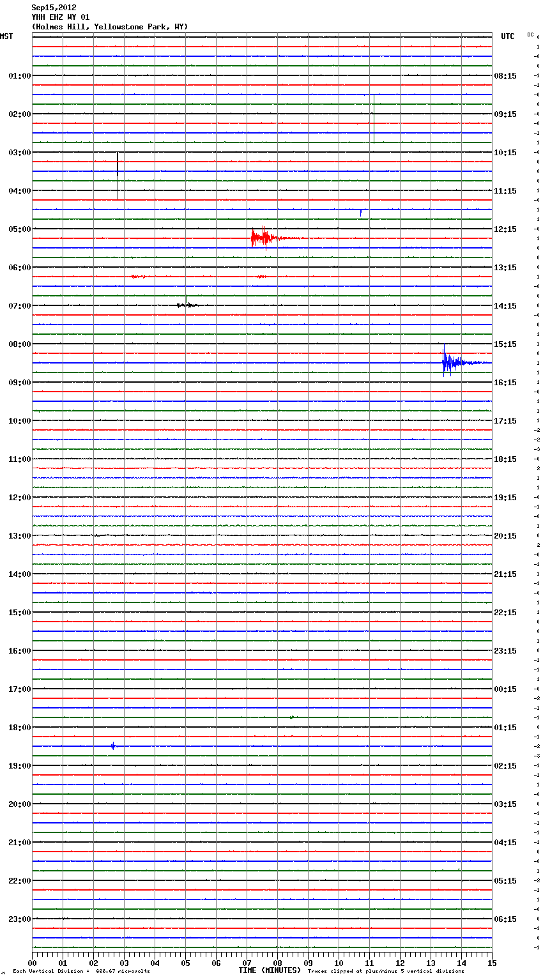Select the 03:00 MST row label
This screenshot has height=980, width=543.
20,153
